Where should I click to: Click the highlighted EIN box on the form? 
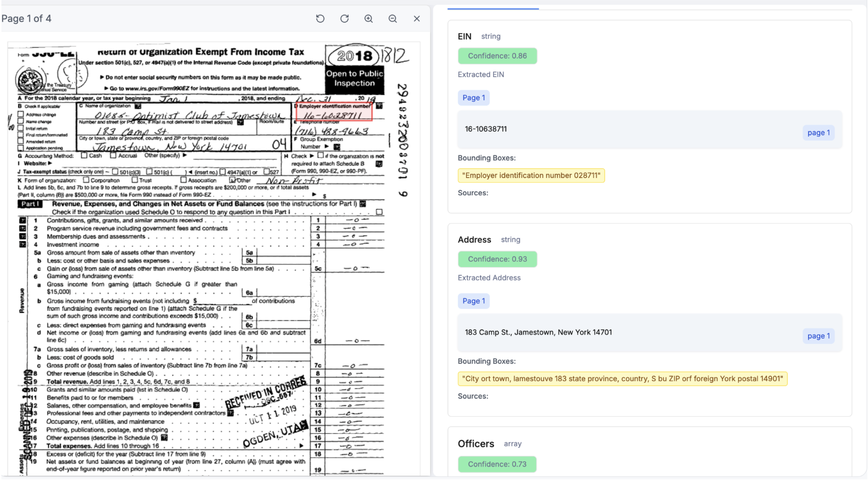click(x=334, y=112)
